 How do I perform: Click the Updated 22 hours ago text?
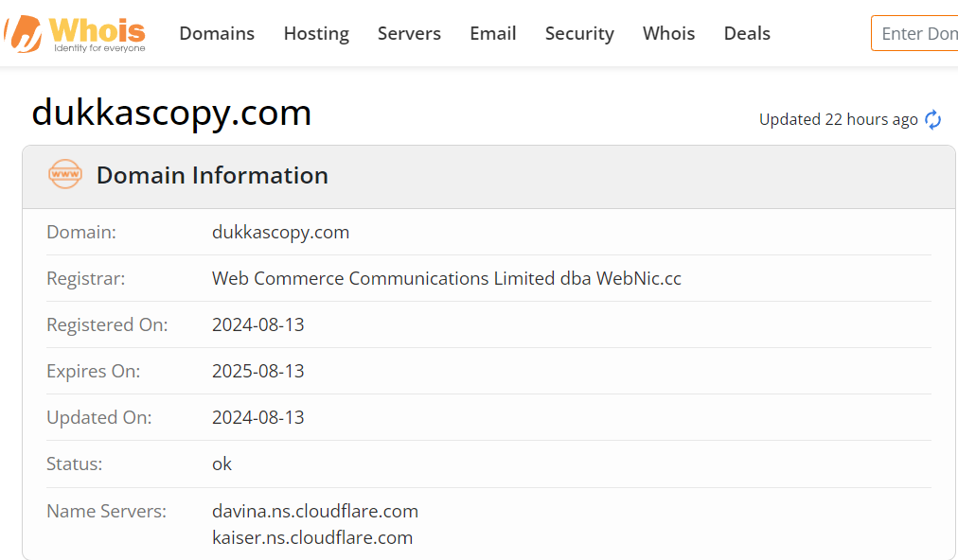[x=839, y=120]
